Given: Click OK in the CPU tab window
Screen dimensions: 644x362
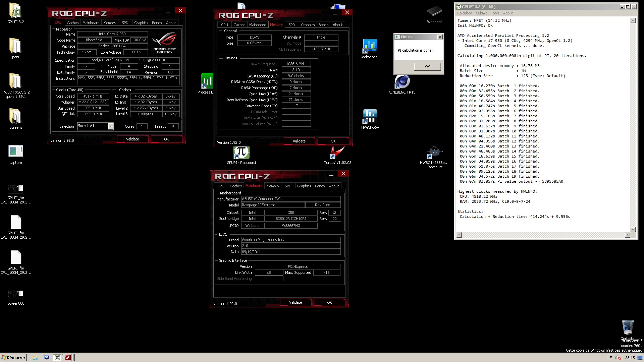Looking at the screenshot, I should point(166,139).
